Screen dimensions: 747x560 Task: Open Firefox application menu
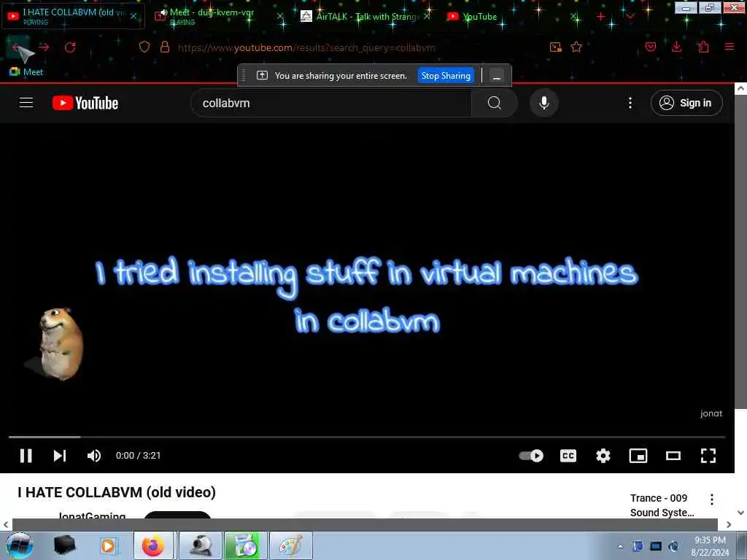729,47
